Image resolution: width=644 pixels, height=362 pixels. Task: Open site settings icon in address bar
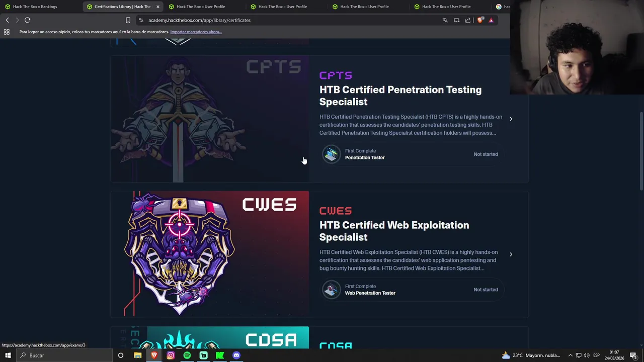coord(141,20)
